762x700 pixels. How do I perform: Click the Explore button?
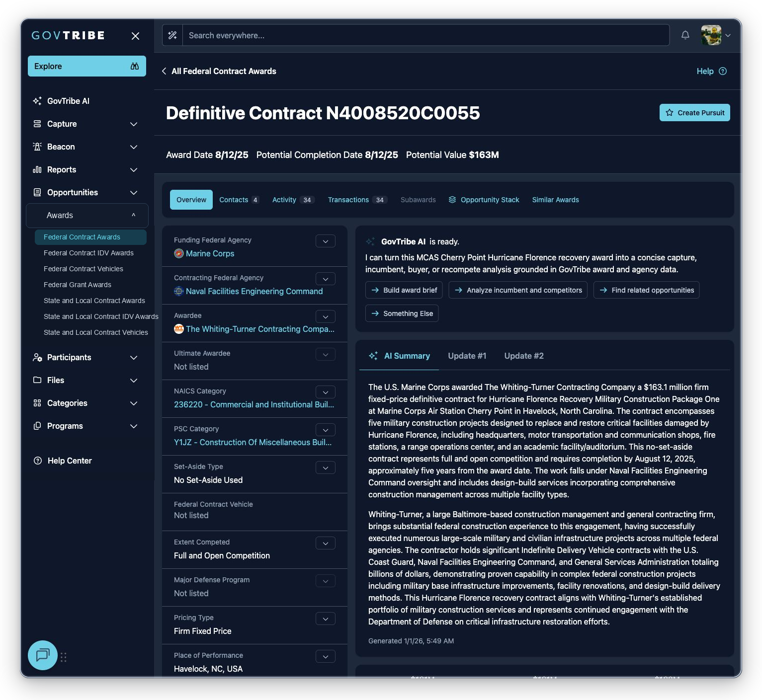point(87,66)
